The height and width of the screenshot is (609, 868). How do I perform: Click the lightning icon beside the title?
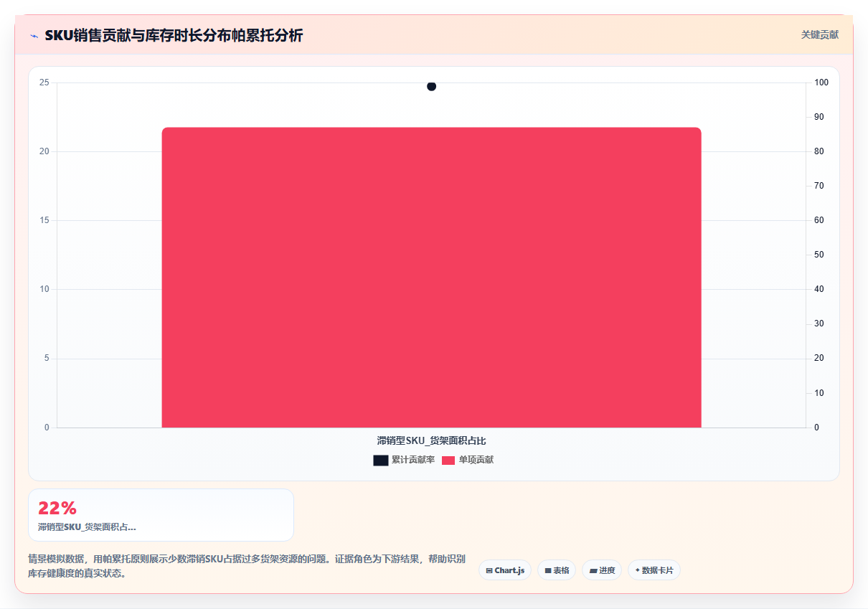coord(34,35)
